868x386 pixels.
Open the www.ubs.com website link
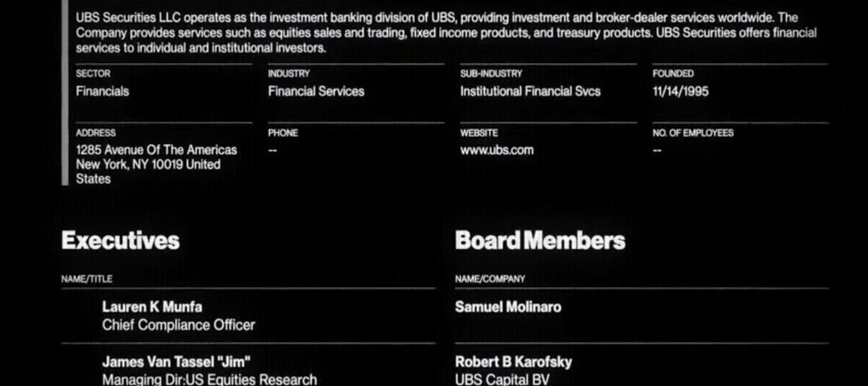pos(496,150)
